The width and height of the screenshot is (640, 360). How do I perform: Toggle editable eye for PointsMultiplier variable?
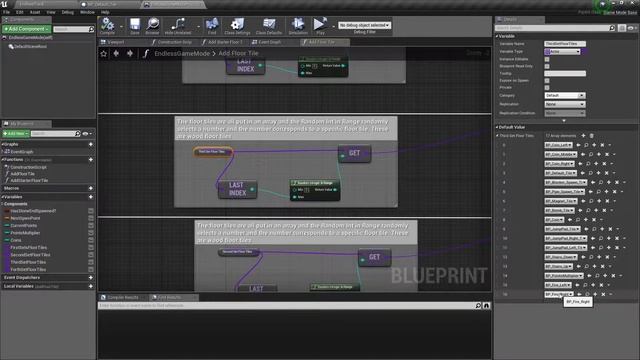91,233
